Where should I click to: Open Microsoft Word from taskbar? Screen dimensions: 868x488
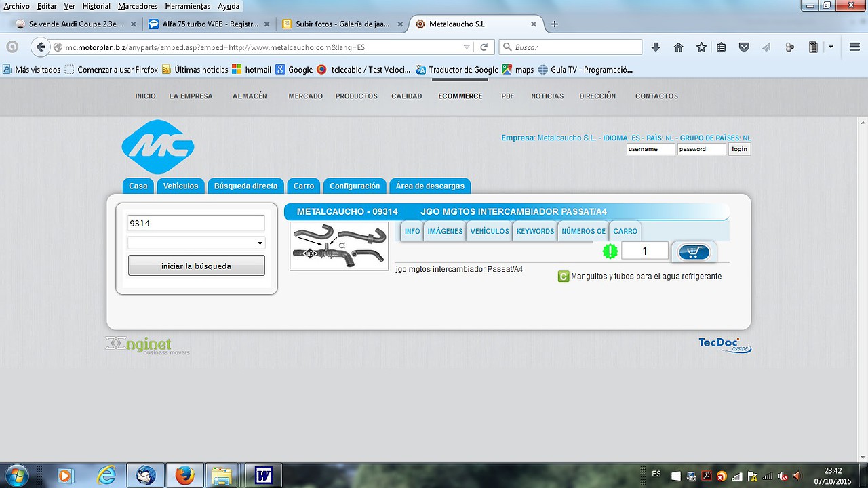[263, 475]
